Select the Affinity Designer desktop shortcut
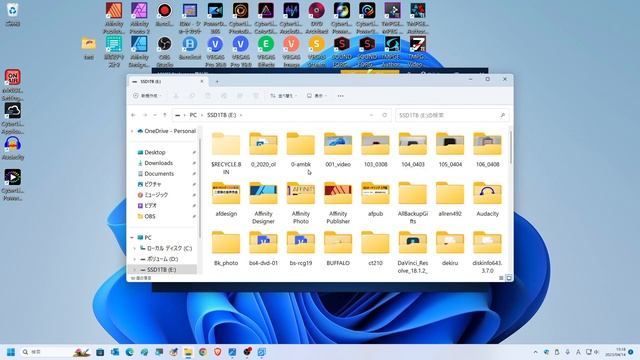640x360 pixels. [139, 52]
